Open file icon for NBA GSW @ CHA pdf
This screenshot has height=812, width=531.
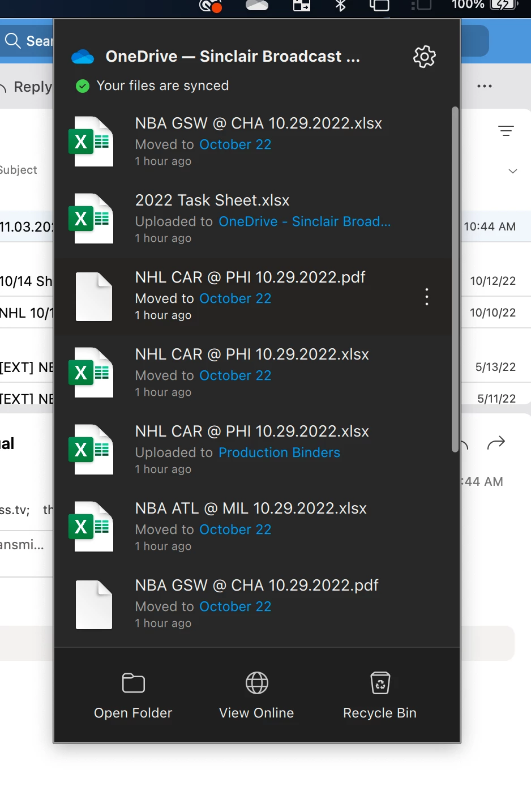click(x=94, y=605)
